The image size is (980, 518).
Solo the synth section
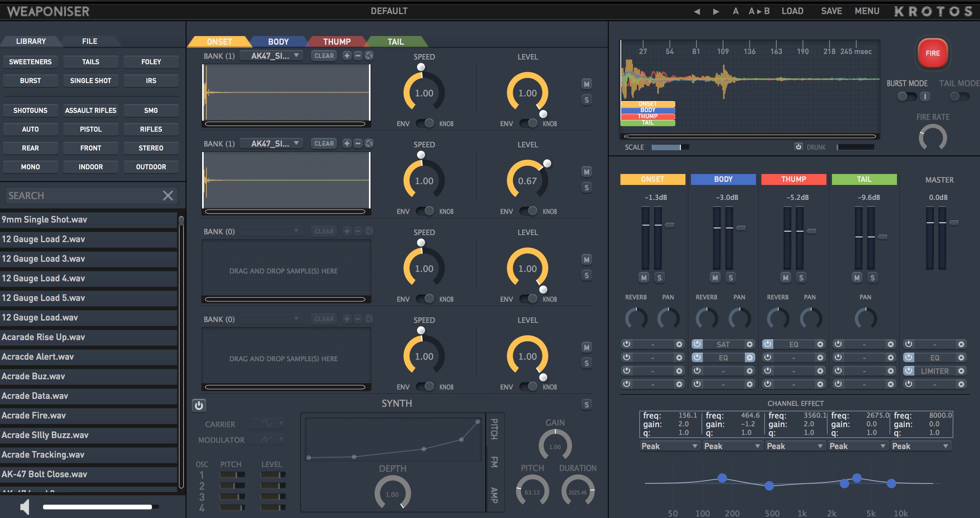(586, 405)
